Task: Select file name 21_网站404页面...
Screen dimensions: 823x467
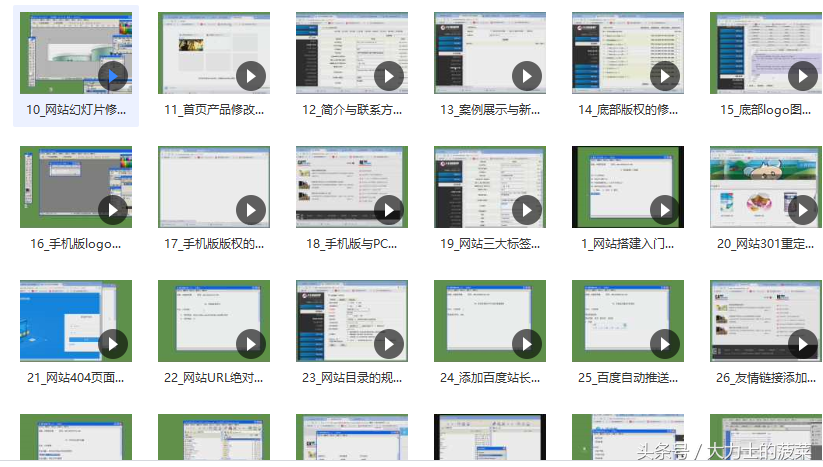Action: 76,377
